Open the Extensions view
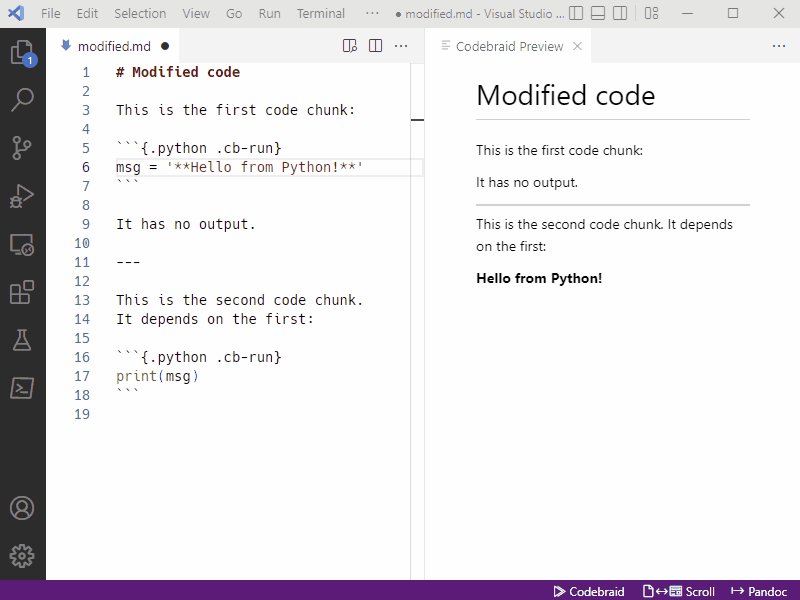 click(22, 292)
